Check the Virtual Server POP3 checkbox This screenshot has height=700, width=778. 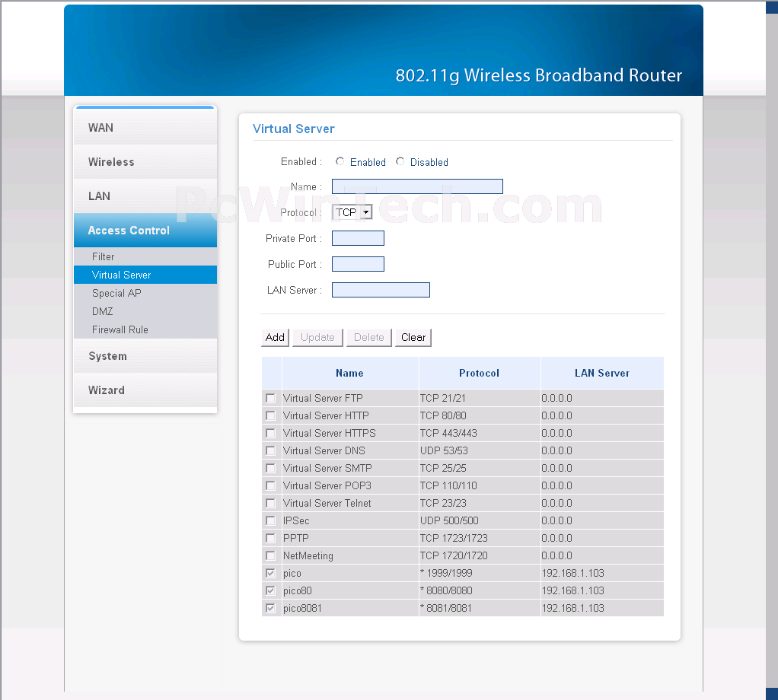click(x=270, y=485)
